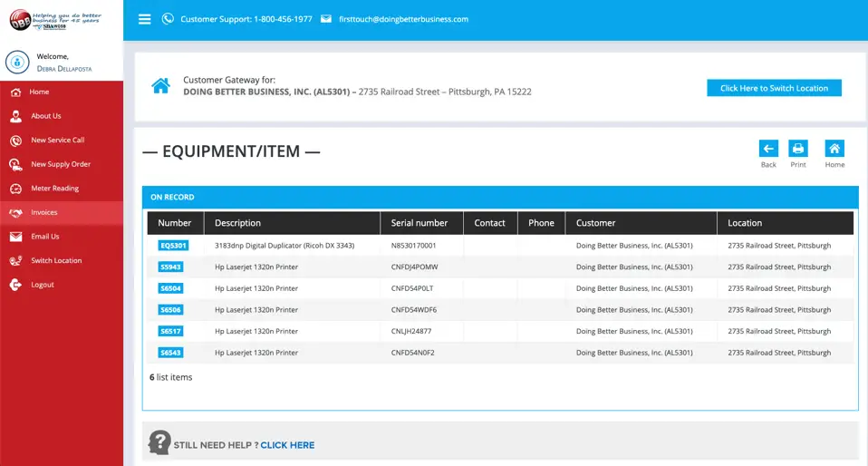Select Logout in the sidebar
Screen dimensions: 868x466
pos(42,285)
